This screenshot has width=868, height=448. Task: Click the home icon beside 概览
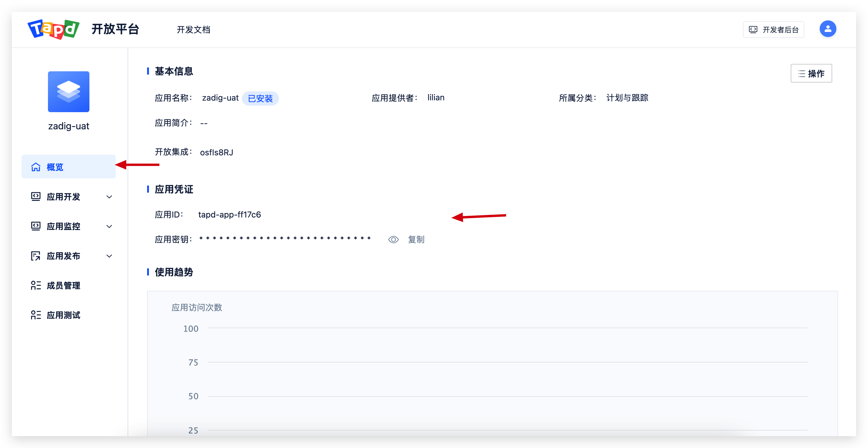tap(36, 167)
